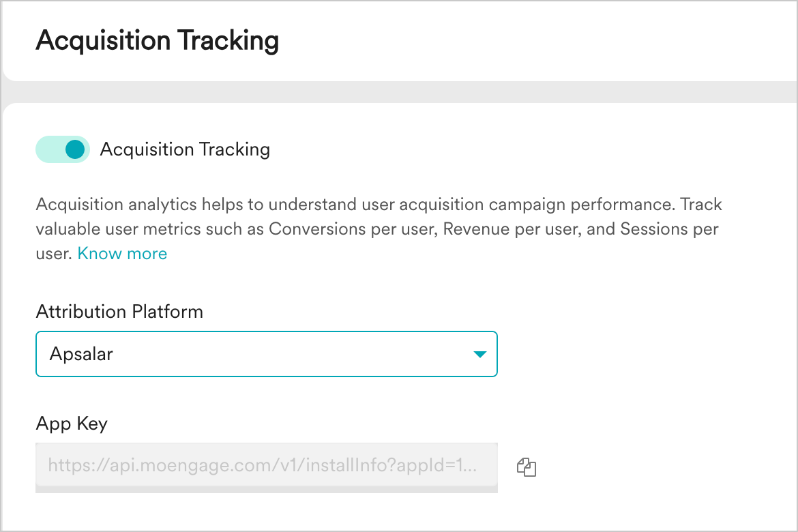Click inside the App Key field

(x=266, y=467)
